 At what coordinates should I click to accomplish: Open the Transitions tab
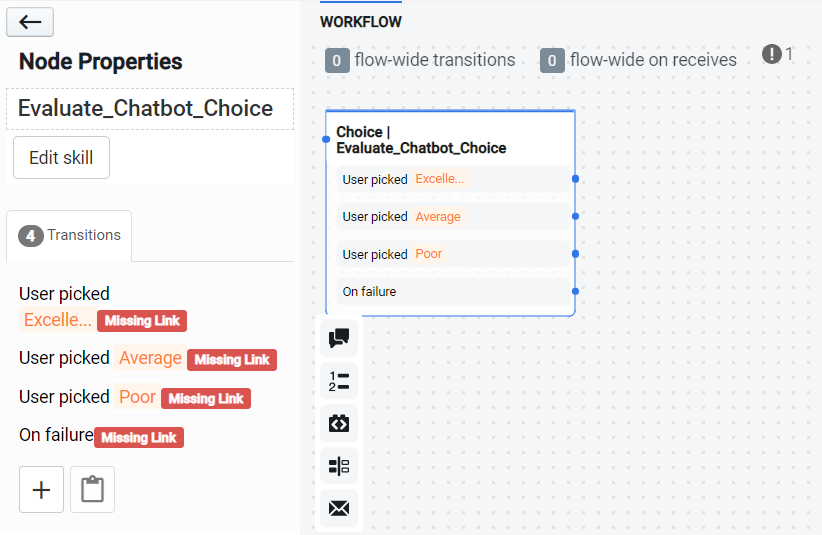coord(69,236)
